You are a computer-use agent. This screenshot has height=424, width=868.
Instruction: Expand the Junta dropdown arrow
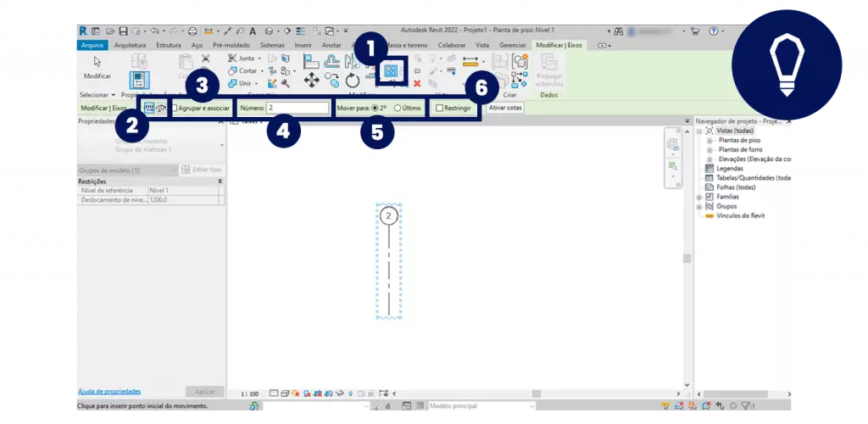coord(259,59)
